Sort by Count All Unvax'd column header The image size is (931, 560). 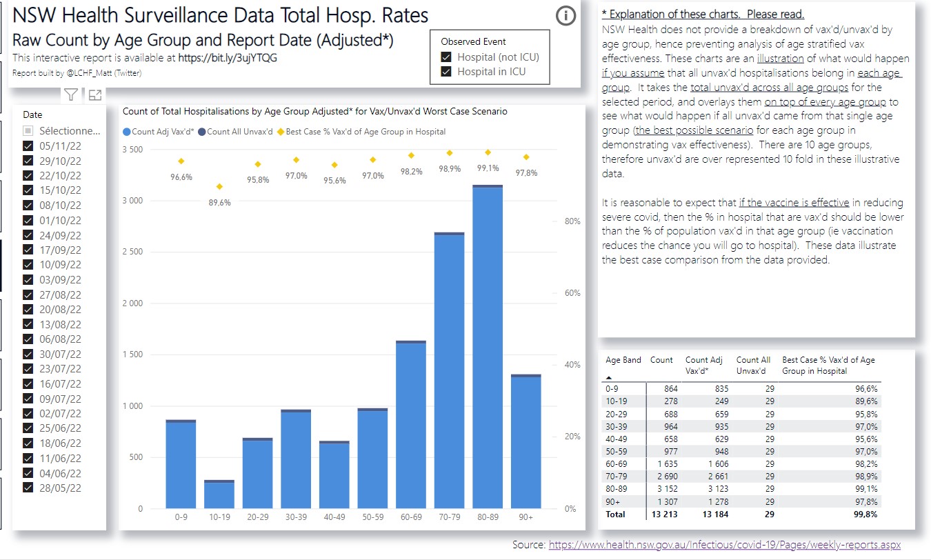753,365
